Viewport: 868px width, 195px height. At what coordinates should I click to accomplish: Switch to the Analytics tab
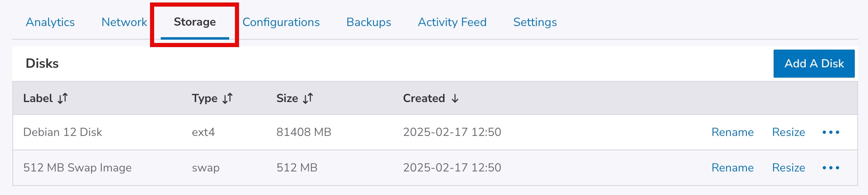50,22
